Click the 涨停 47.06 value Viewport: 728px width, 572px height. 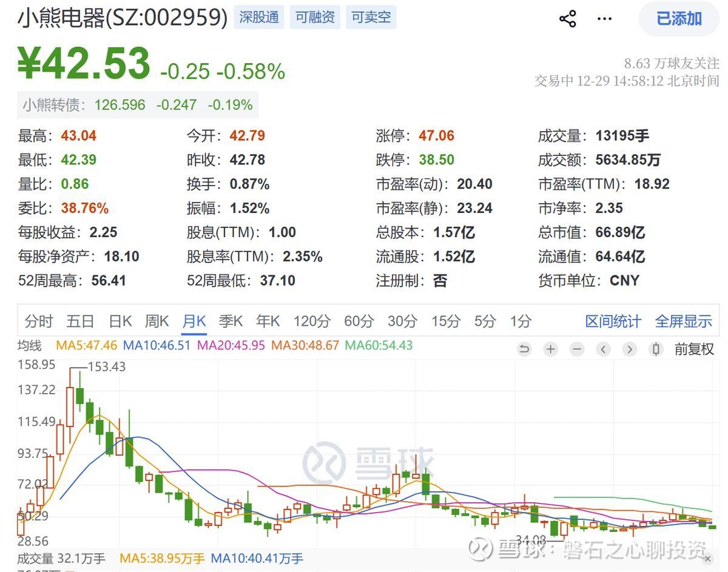click(437, 136)
